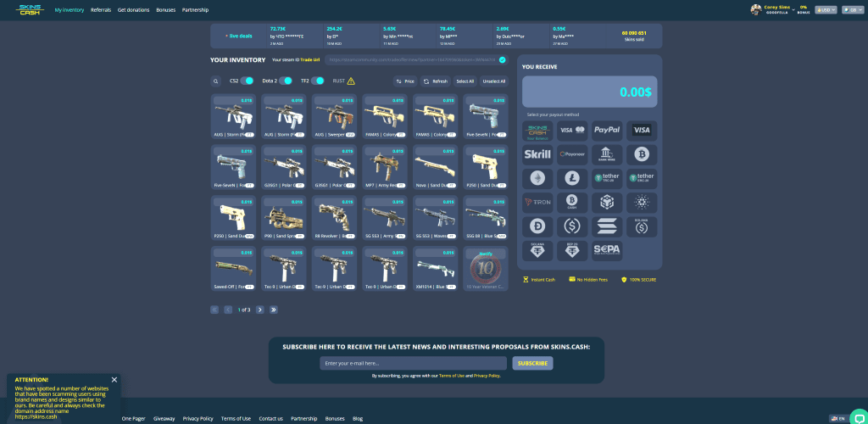
Task: Toggle the TF2 inventory switch
Action: (x=318, y=81)
